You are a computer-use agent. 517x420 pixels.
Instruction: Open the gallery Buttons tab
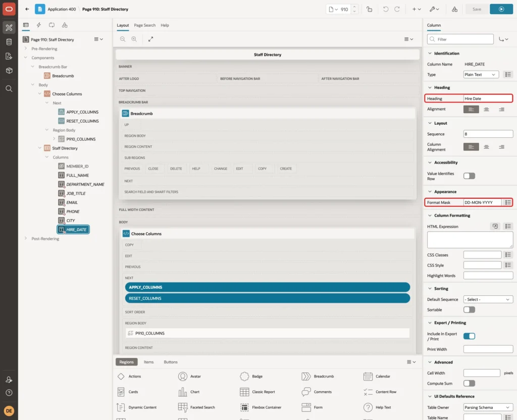[x=171, y=362]
